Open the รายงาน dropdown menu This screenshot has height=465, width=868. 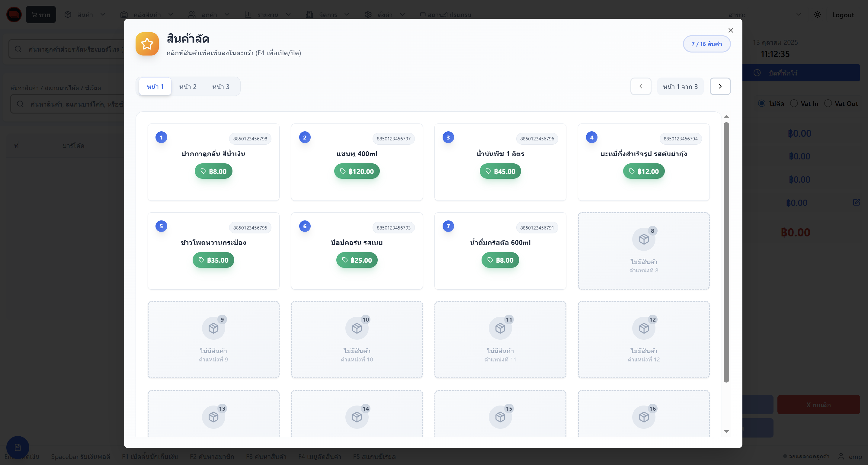click(x=267, y=14)
